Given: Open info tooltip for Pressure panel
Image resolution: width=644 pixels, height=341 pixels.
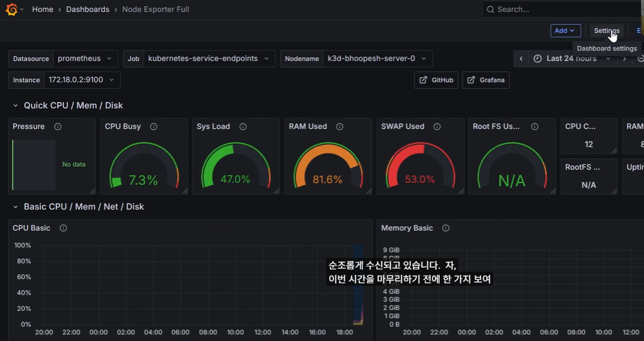Looking at the screenshot, I should 58,127.
